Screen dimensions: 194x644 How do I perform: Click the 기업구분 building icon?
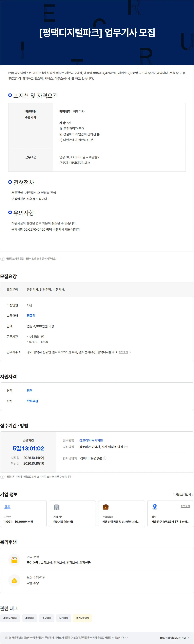(x=56, y=507)
